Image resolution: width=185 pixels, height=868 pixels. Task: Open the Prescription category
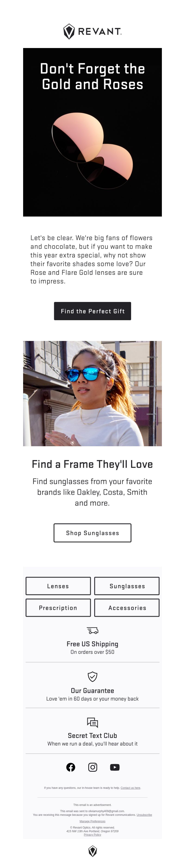(58, 608)
